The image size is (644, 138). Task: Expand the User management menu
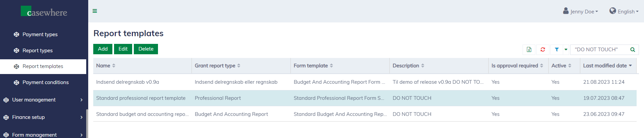tap(81, 100)
